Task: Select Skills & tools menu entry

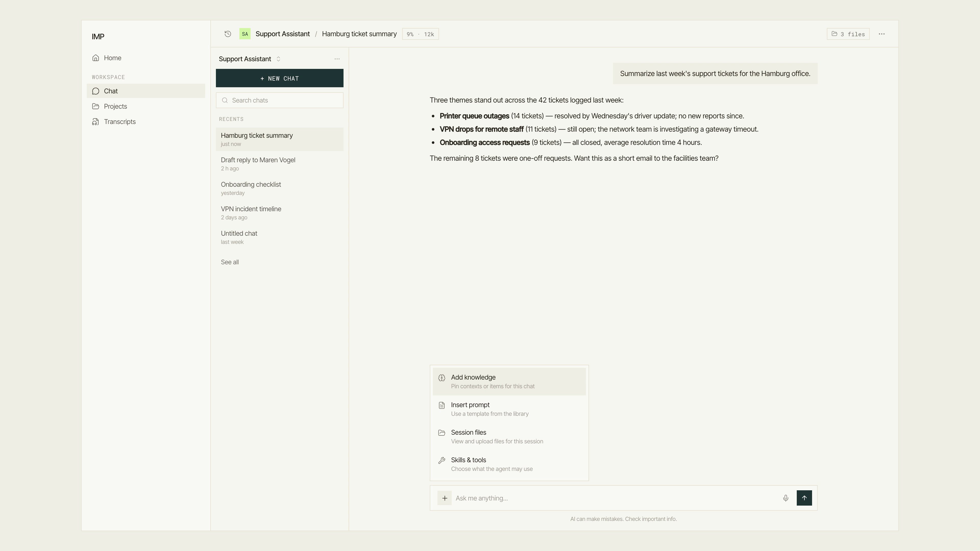Action: pos(509,464)
